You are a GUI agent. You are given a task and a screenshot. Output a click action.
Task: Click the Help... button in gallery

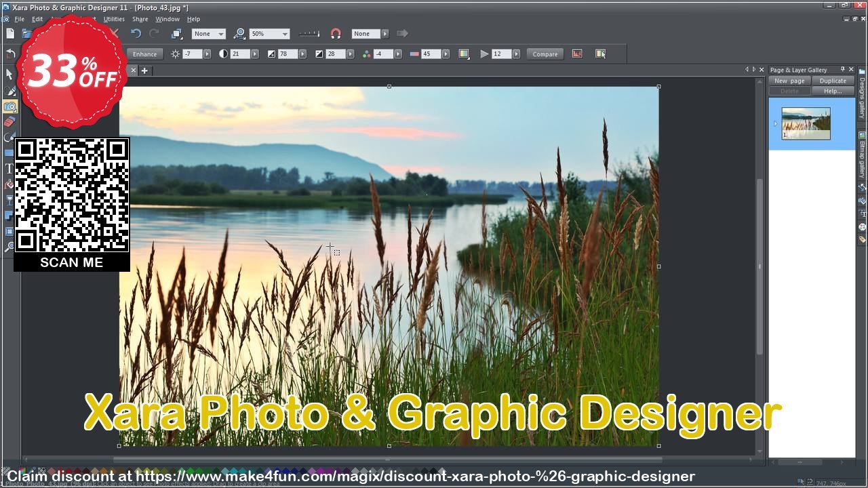(833, 91)
